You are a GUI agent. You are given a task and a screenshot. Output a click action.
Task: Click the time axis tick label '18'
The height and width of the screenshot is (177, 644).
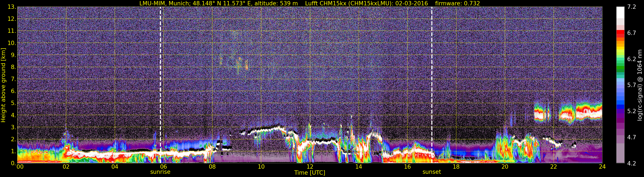(456, 167)
